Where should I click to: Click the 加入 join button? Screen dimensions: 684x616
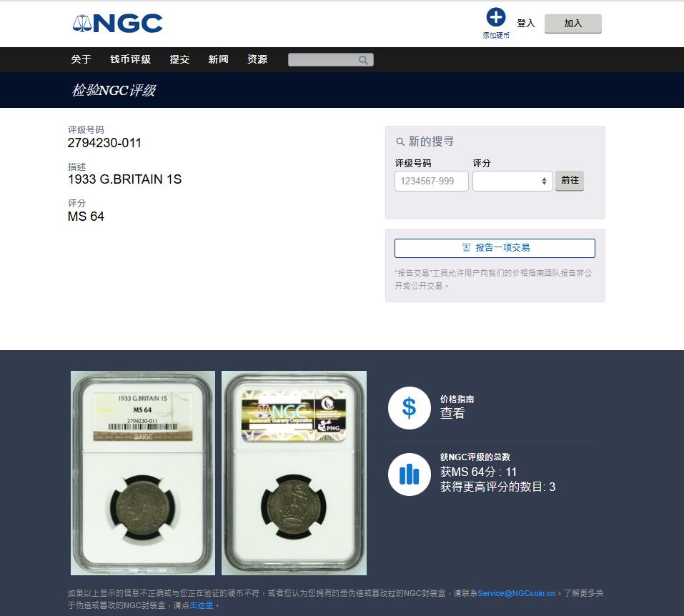coord(573,24)
